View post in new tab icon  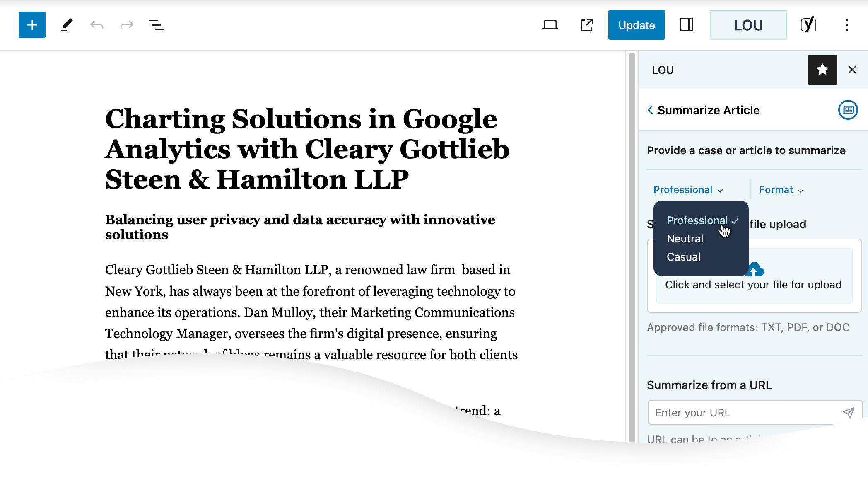point(587,25)
